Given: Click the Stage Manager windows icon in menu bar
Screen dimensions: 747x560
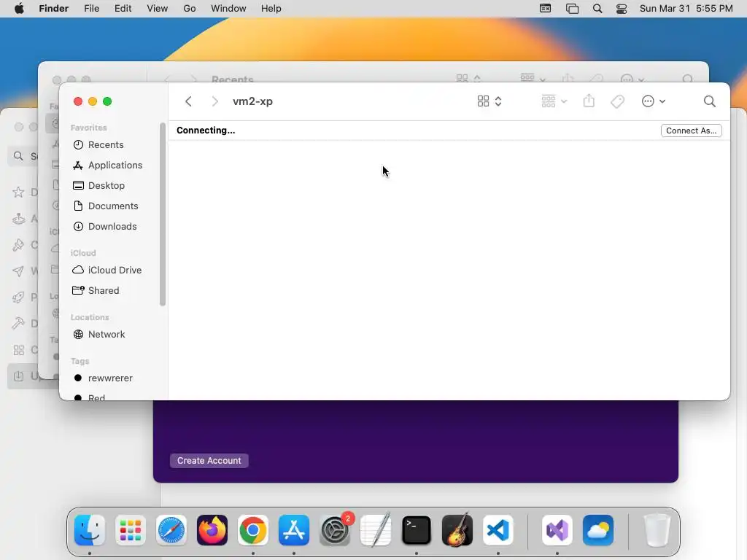Looking at the screenshot, I should (572, 9).
